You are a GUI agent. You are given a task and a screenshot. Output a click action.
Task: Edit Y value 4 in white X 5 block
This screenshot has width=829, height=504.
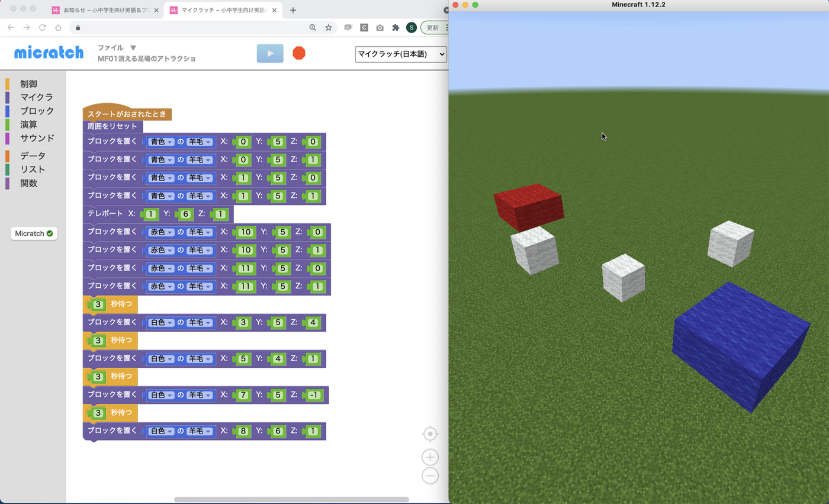click(277, 358)
